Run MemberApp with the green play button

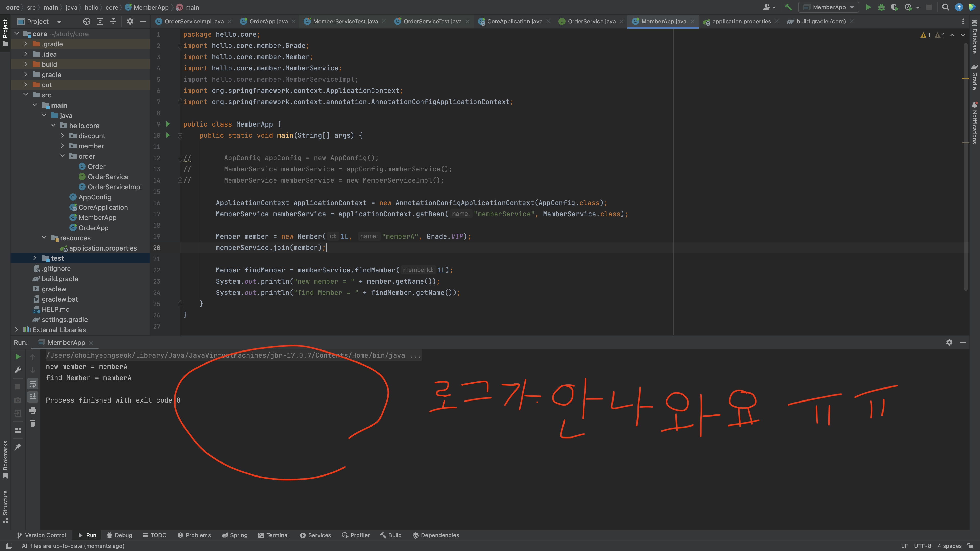pyautogui.click(x=868, y=7)
